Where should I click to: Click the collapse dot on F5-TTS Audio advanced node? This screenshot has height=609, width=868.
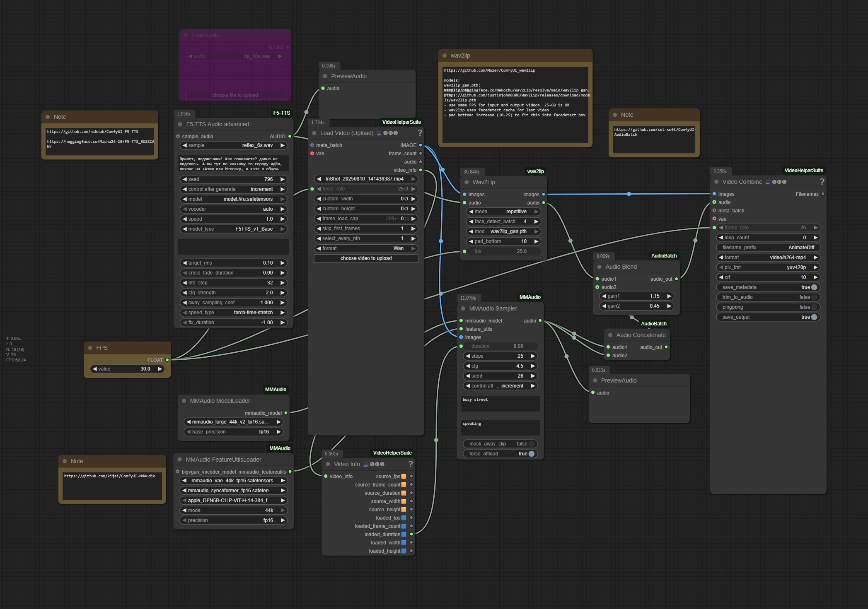tap(180, 124)
